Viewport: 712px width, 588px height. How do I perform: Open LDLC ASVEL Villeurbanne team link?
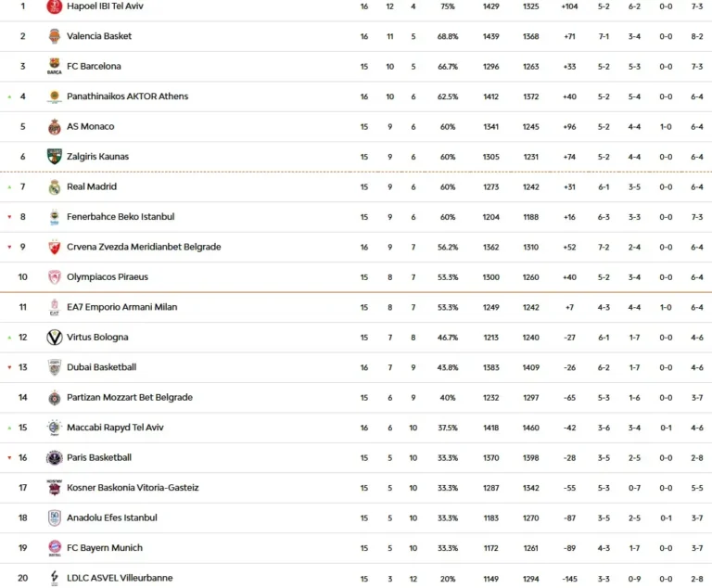click(120, 578)
